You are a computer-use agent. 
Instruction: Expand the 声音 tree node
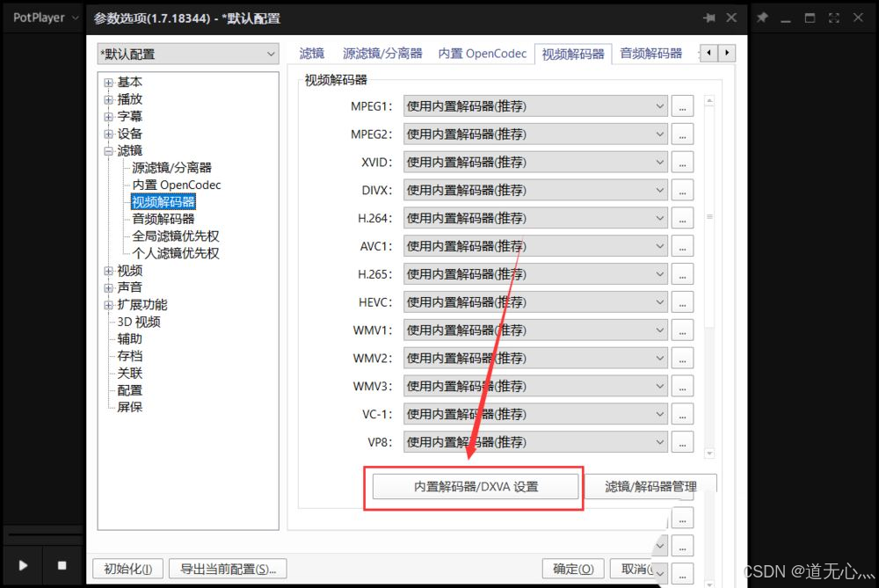(x=108, y=287)
